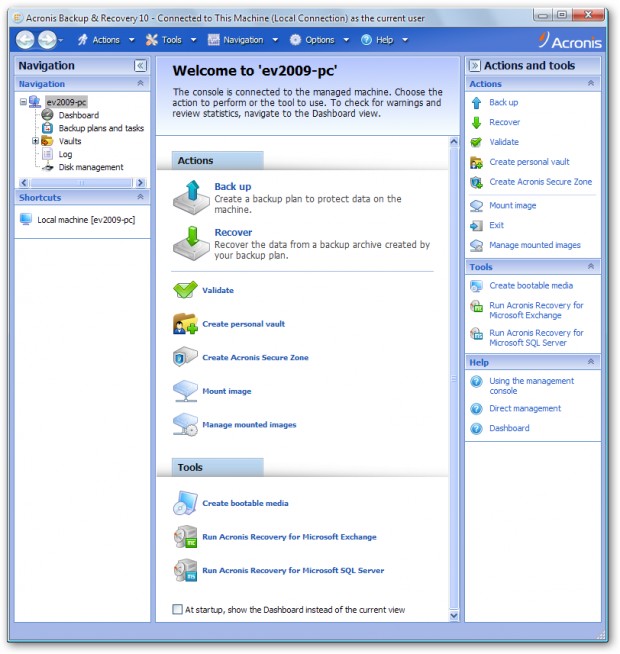
Task: Open the Back up link in center pane
Action: 233,186
